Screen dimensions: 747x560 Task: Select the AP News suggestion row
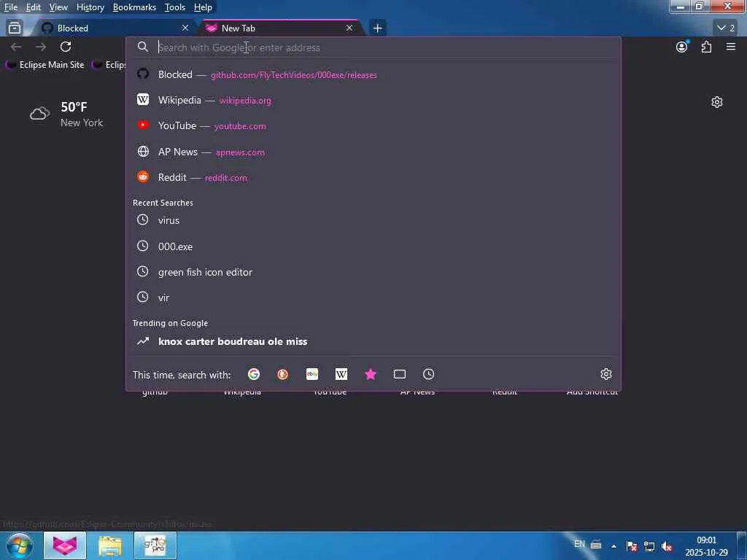pyautogui.click(x=373, y=152)
